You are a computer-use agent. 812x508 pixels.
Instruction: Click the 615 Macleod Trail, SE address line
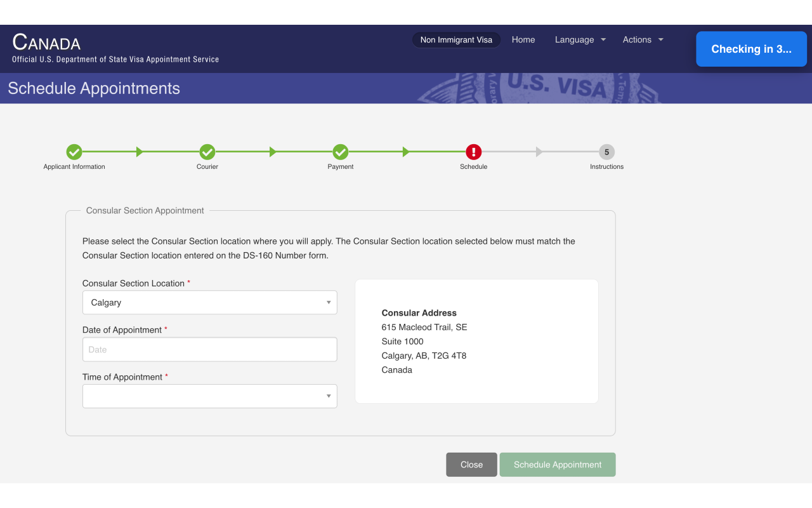424,327
